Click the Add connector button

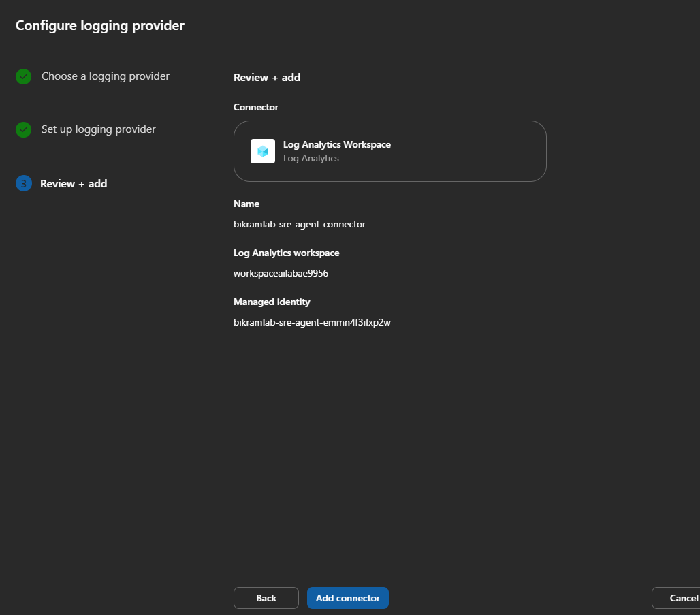[x=348, y=597]
